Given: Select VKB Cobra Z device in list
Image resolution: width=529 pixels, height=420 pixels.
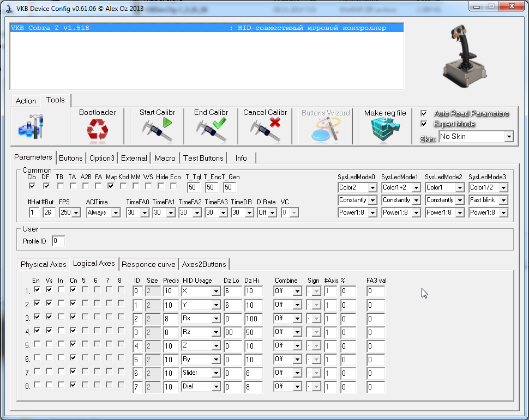Looking at the screenshot, I should 206,28.
